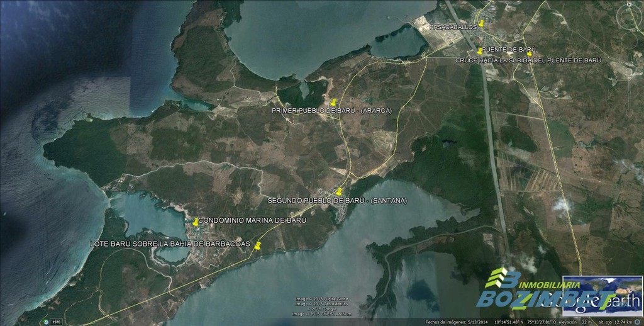The image size is (644, 326).
Task: Click the Lote Barú pushpin marker
Action: (x=257, y=247)
